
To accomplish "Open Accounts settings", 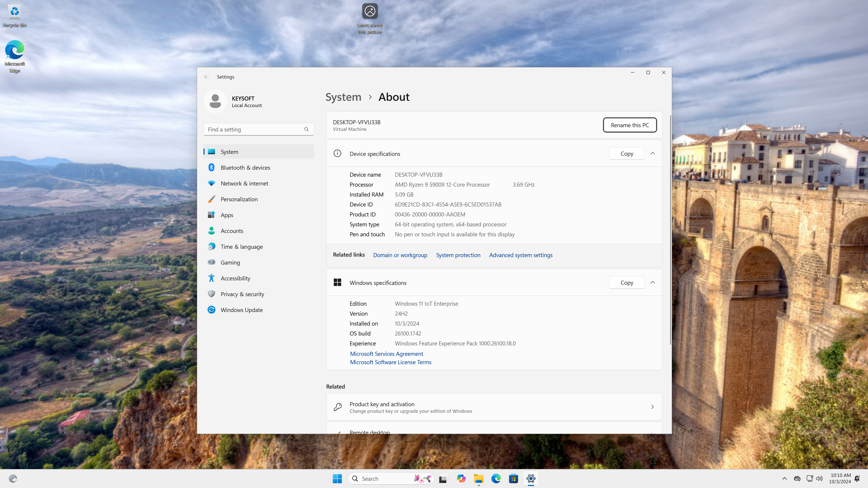I will click(x=258, y=231).
